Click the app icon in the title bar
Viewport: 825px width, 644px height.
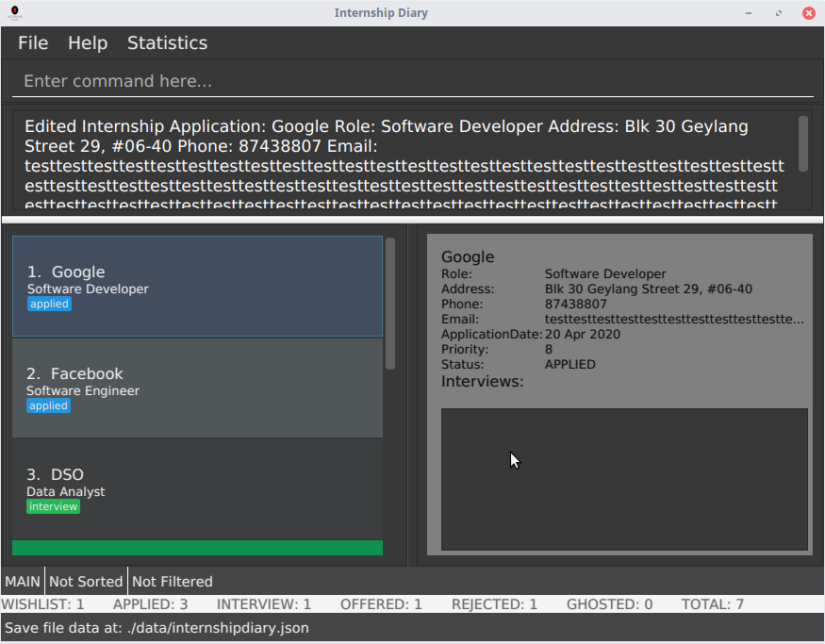pyautogui.click(x=15, y=12)
